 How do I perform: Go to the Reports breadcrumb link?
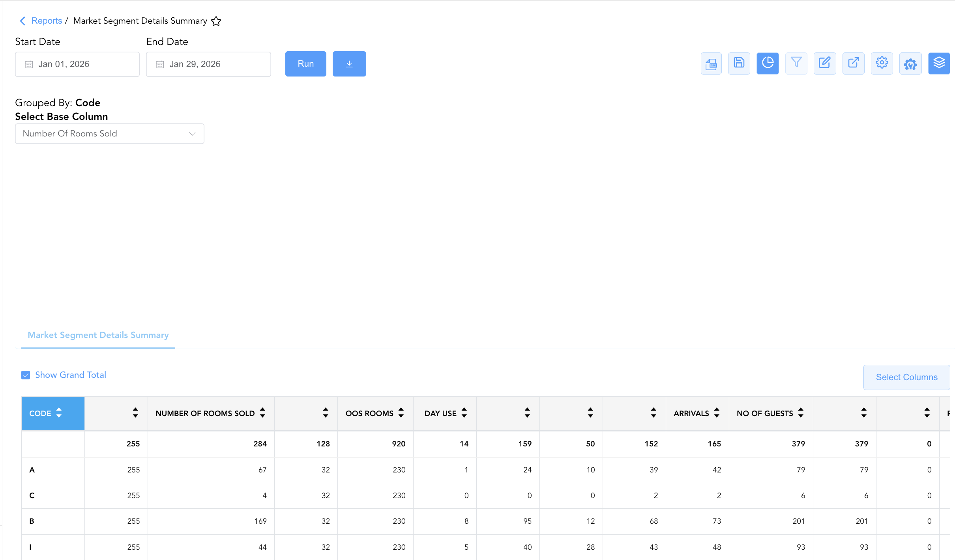coord(47,21)
